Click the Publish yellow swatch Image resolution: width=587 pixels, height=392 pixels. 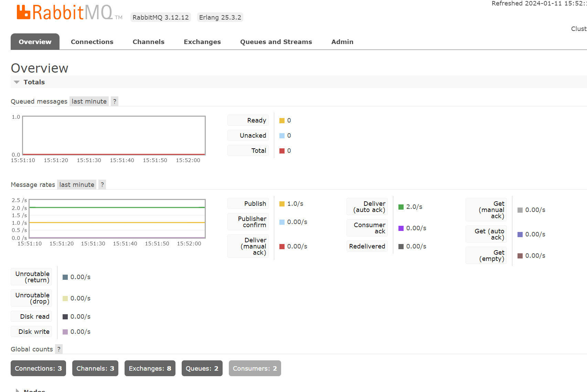coord(282,204)
